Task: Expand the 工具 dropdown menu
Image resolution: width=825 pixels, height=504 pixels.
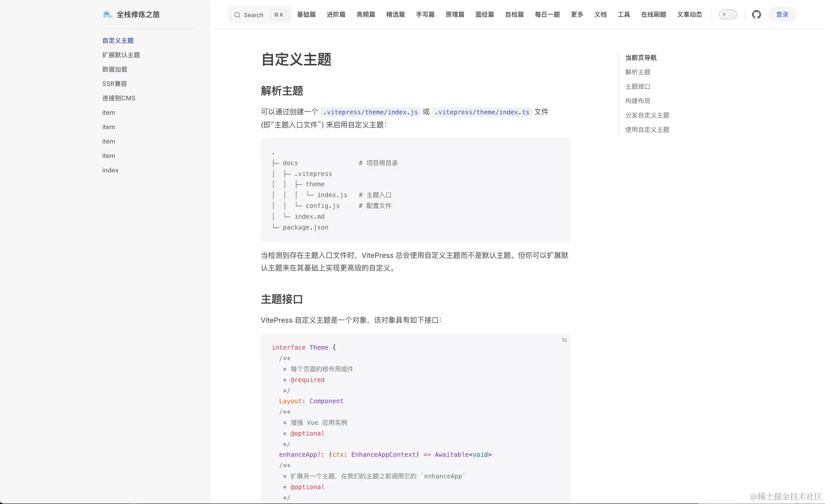Action: tap(624, 14)
